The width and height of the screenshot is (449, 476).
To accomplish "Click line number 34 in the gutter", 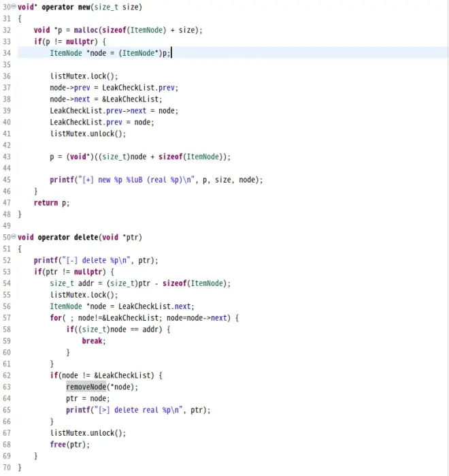I will 7,53.
